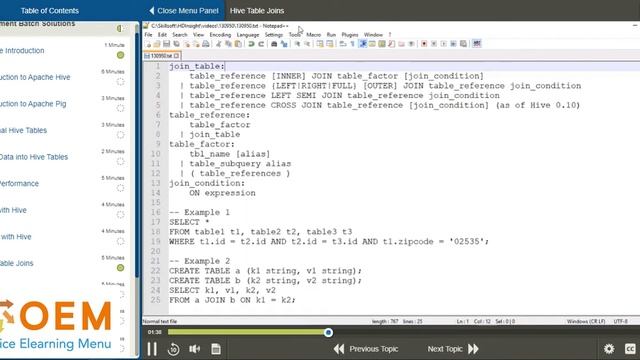Open the transcript notes icon
Viewport: 640px width, 360px height.
coord(216,349)
